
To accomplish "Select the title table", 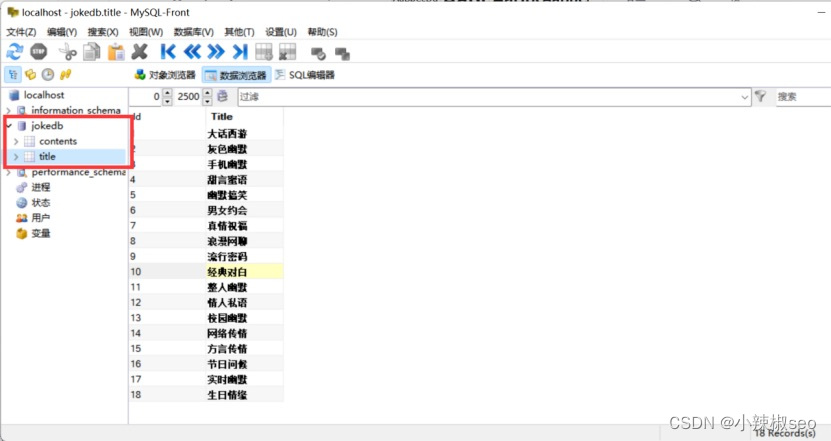I will [47, 156].
